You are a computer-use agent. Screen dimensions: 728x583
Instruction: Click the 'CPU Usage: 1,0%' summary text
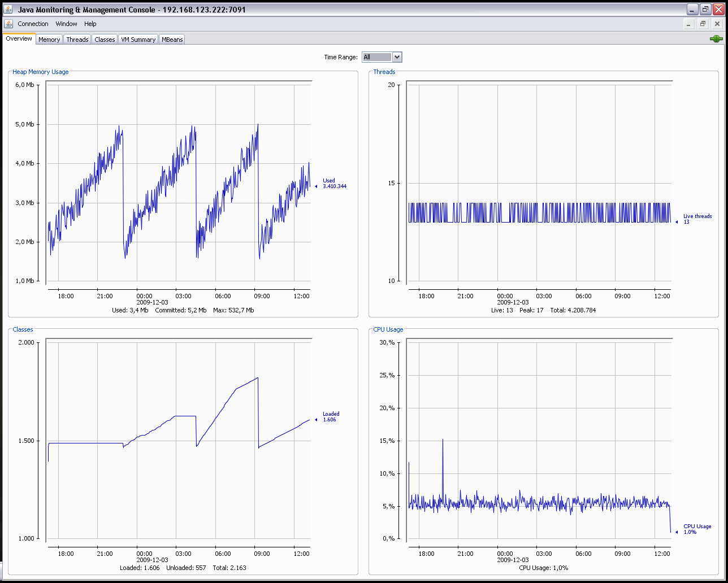click(x=543, y=568)
